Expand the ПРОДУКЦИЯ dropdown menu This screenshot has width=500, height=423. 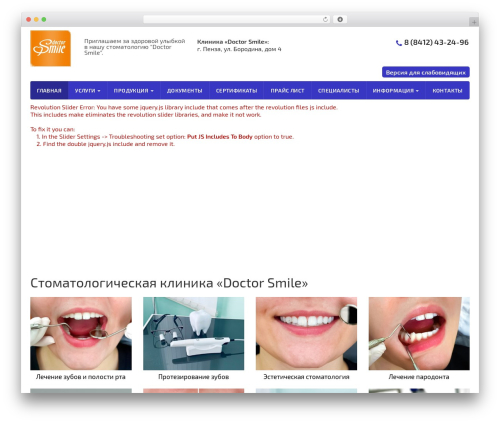pyautogui.click(x=133, y=91)
